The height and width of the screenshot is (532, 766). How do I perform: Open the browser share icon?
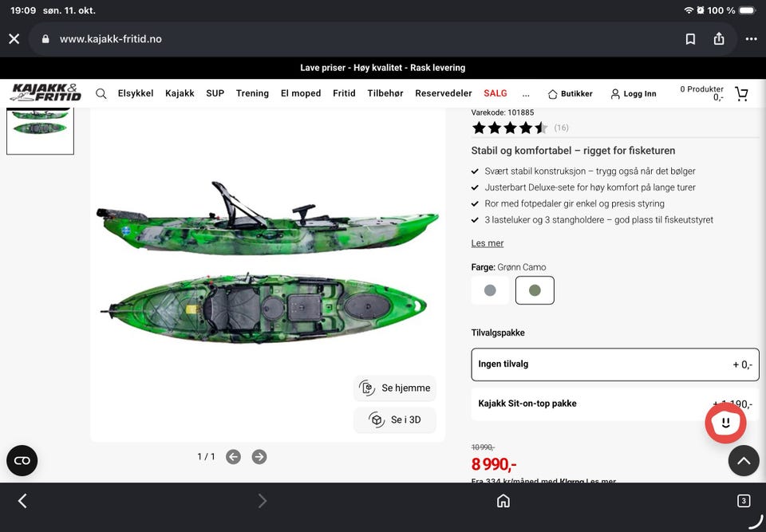click(x=719, y=38)
